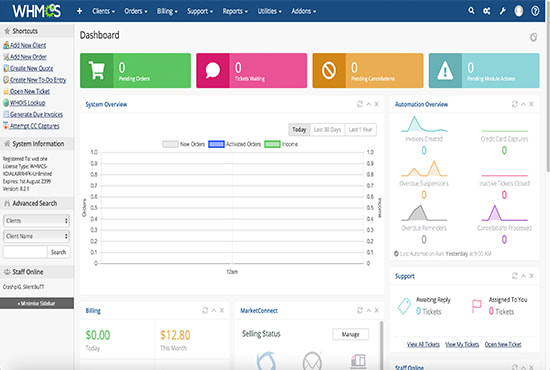The height and width of the screenshot is (370, 550).
Task: Open the Client Name field dropdown
Action: click(36, 236)
